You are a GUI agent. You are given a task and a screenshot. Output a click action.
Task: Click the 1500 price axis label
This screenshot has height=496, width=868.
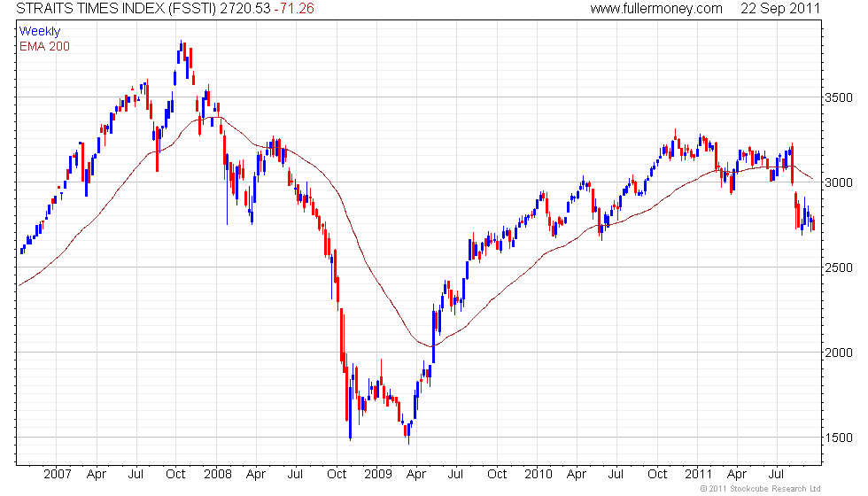pos(839,438)
